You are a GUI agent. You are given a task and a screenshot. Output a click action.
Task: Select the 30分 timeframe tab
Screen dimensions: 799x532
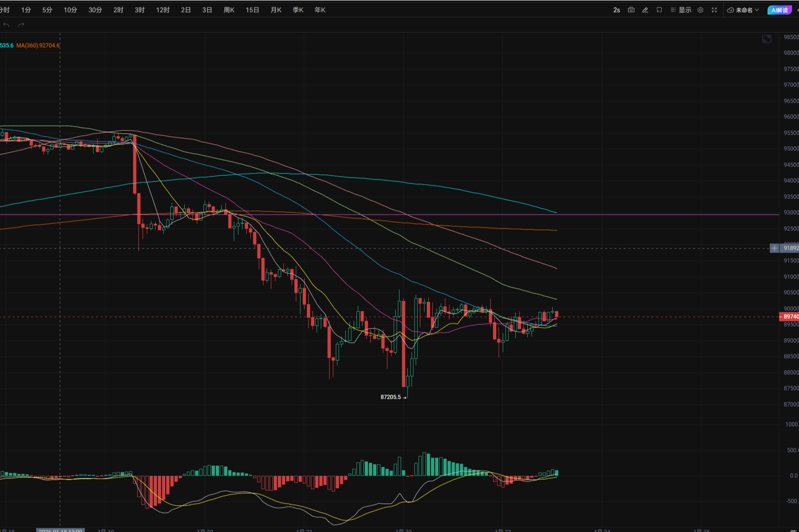(x=95, y=10)
